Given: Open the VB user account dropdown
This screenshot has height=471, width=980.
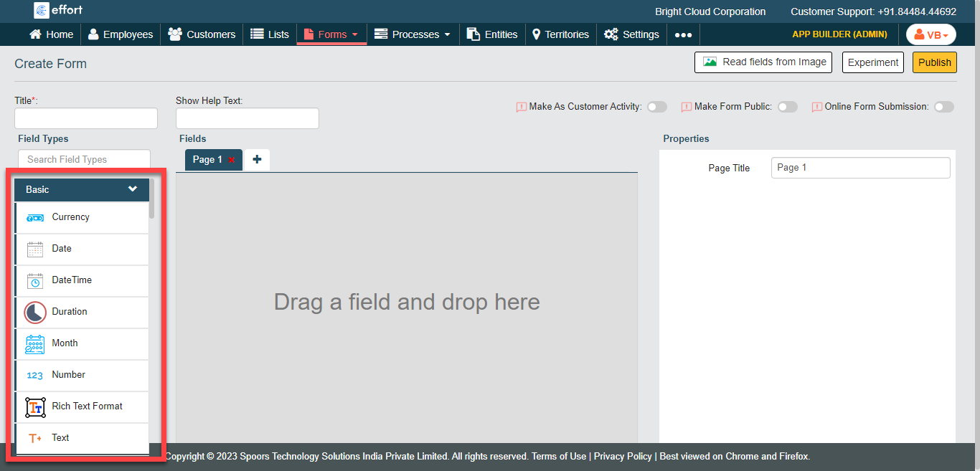Looking at the screenshot, I should 930,34.
